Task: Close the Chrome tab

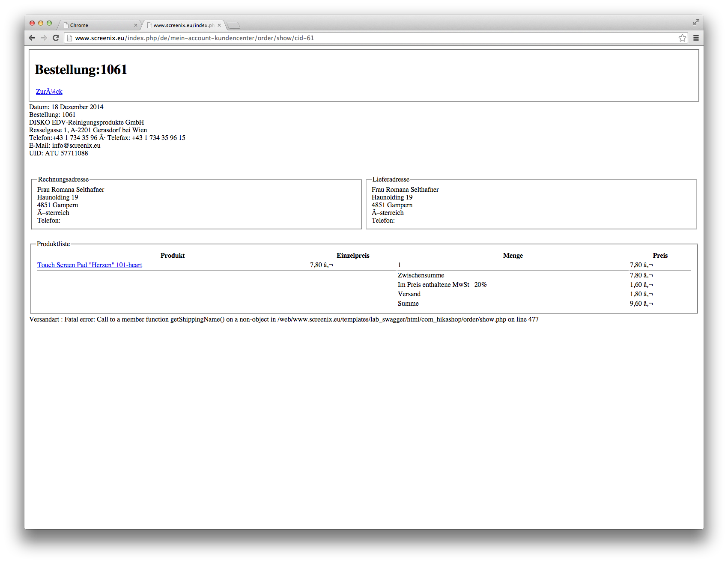Action: pyautogui.click(x=136, y=25)
